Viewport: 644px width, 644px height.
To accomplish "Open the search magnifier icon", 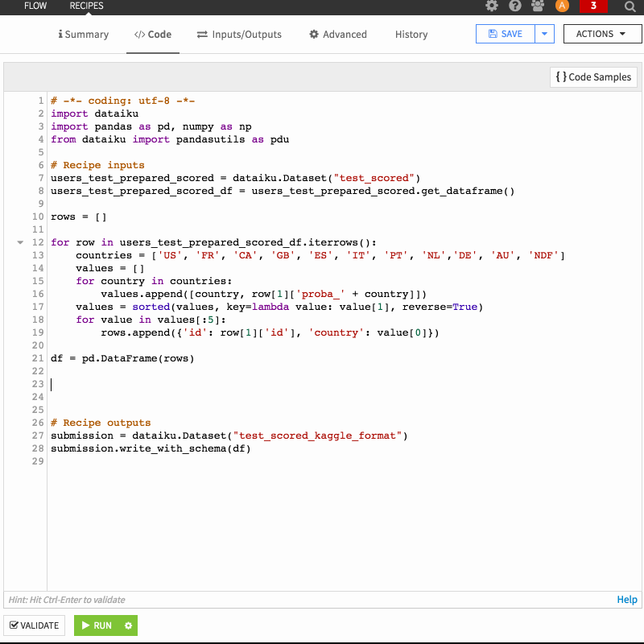I will 630,6.
